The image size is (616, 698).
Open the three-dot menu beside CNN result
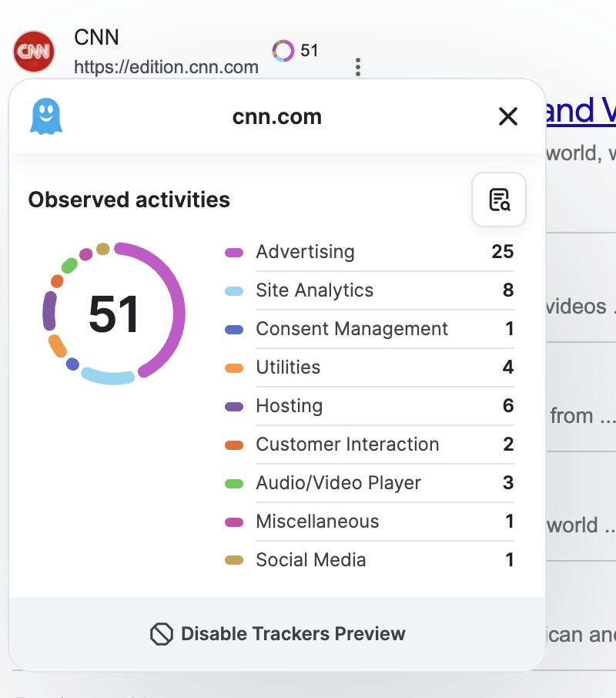click(358, 67)
